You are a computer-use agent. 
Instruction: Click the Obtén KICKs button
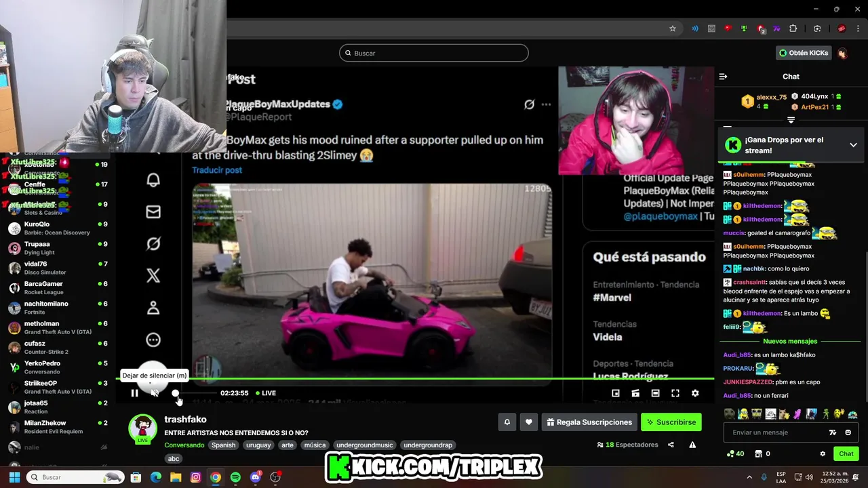[x=804, y=53]
